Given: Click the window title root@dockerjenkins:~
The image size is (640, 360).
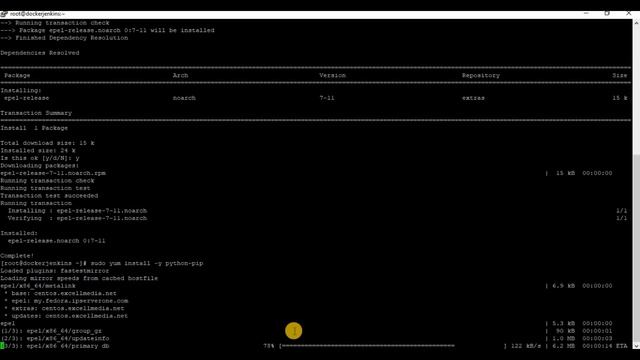Looking at the screenshot, I should click(x=37, y=14).
